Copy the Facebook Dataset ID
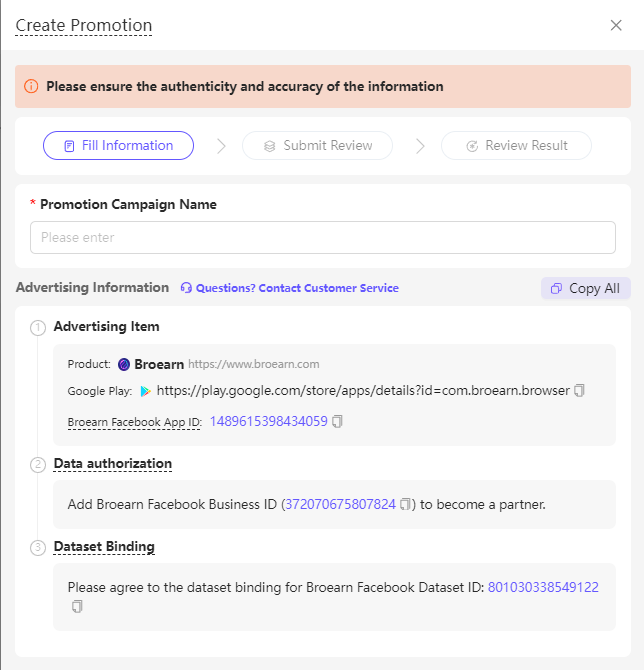The image size is (644, 670). click(x=77, y=607)
